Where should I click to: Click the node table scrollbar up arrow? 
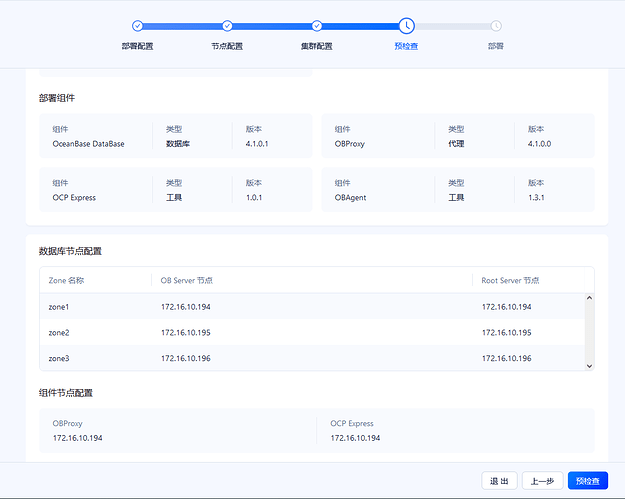(x=590, y=298)
